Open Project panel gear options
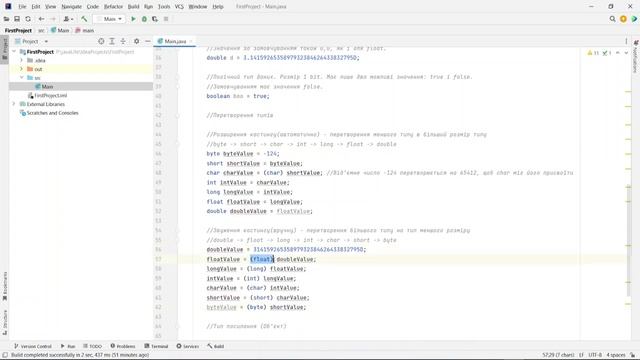 point(136,41)
